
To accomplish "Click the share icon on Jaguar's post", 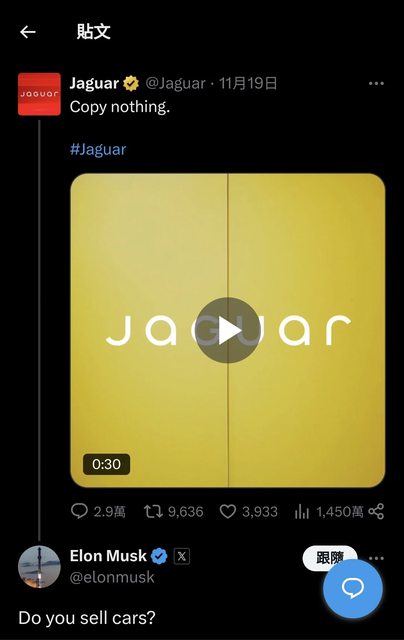I will [376, 511].
